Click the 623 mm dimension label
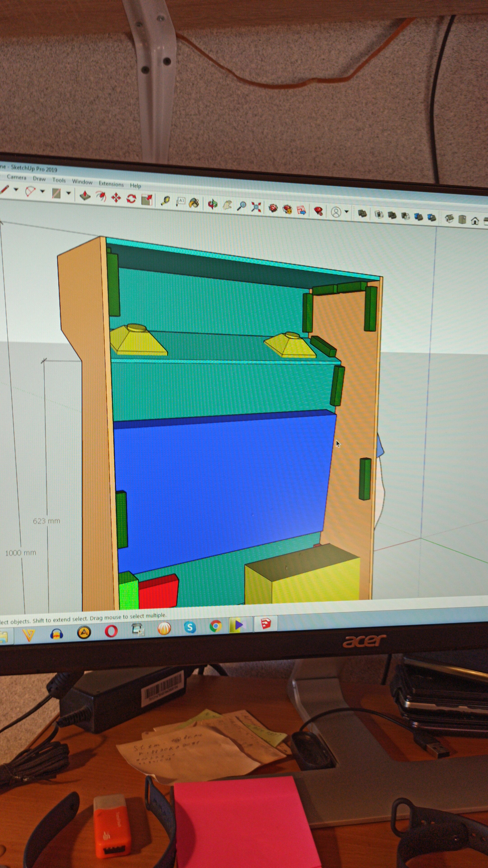The image size is (488, 868). point(46,521)
